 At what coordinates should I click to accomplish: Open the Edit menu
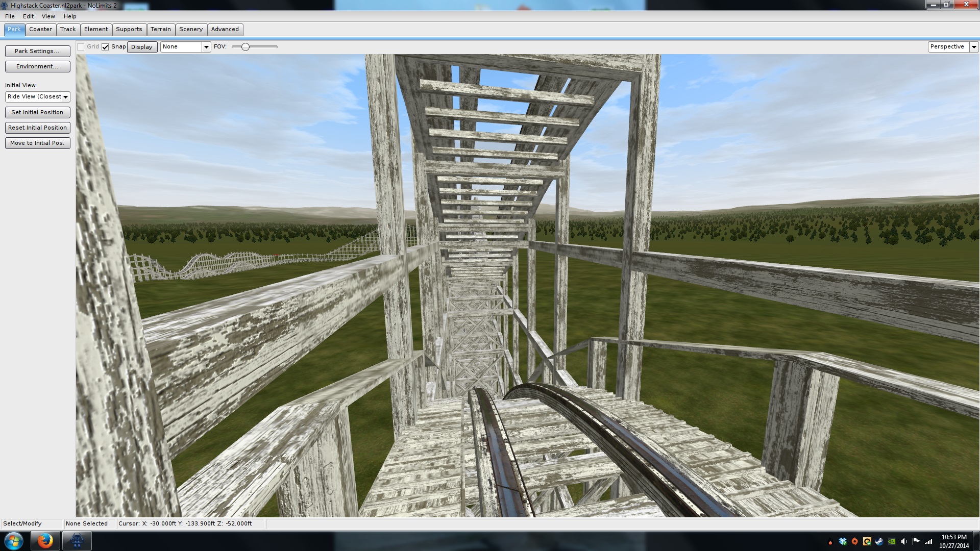[28, 16]
